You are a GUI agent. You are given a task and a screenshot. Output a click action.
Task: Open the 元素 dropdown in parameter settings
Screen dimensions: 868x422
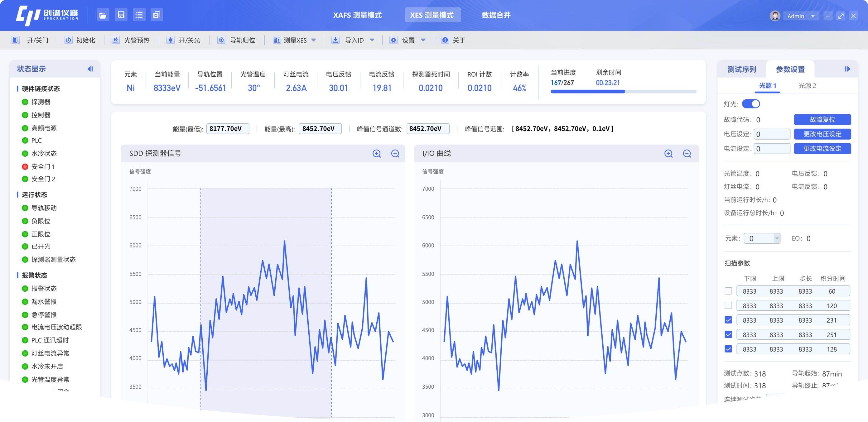(x=762, y=238)
